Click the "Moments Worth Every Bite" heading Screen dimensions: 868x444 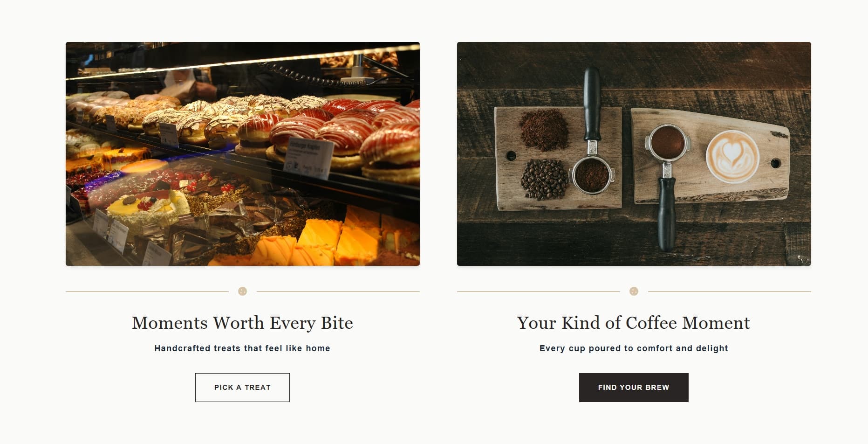(242, 323)
